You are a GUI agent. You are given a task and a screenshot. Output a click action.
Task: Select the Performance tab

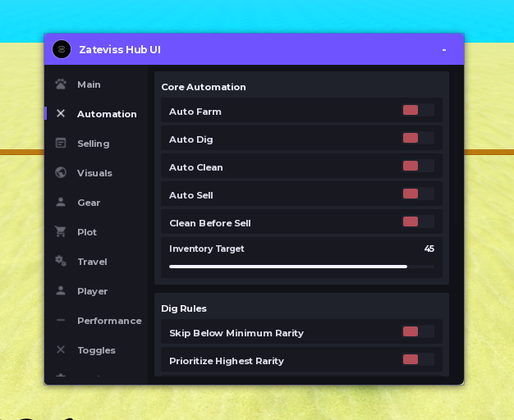point(96,321)
